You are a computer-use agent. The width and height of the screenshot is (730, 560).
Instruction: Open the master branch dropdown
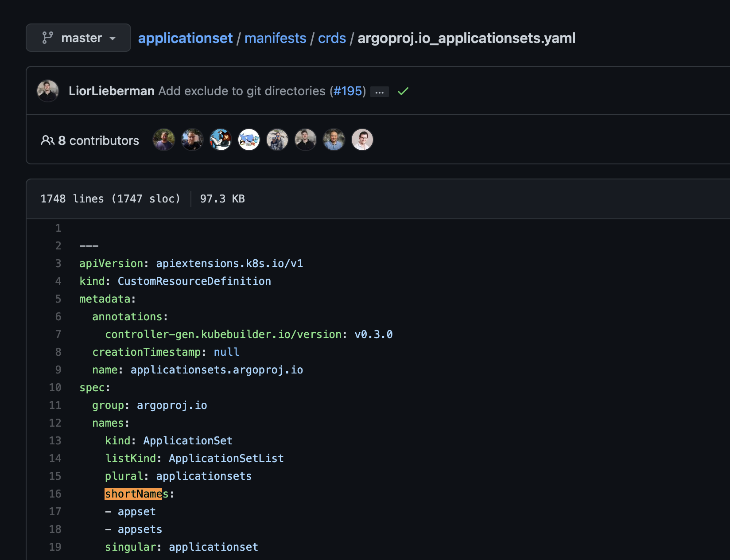point(78,38)
